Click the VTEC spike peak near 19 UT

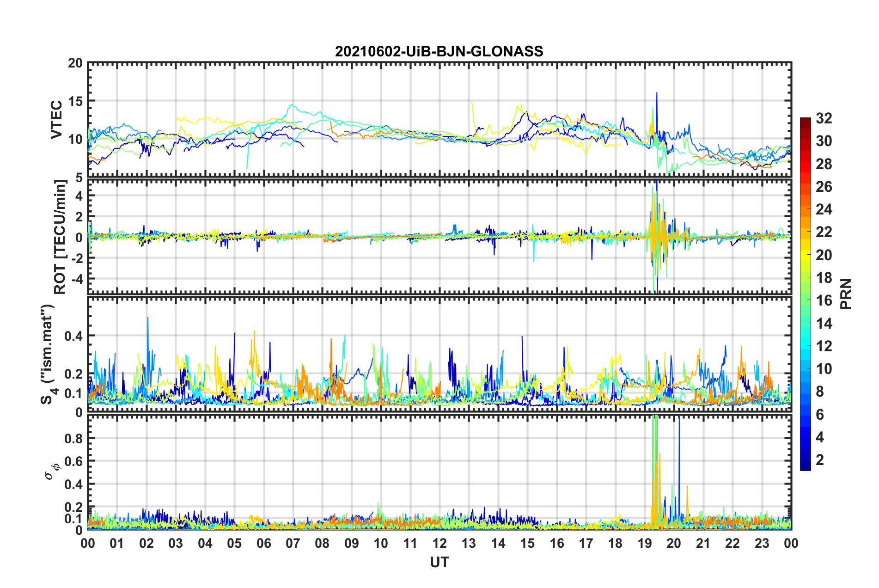[x=656, y=94]
